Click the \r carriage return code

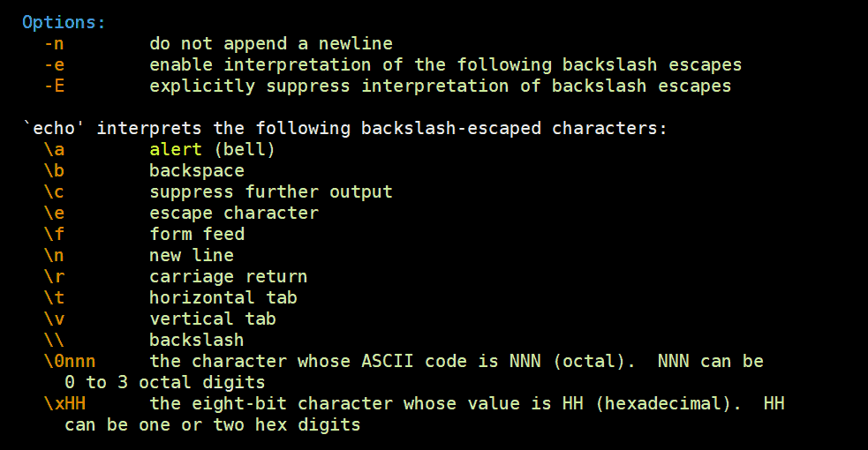coord(54,277)
